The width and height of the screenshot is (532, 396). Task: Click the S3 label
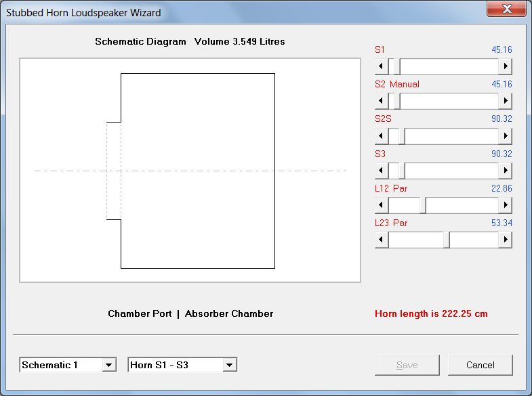[x=380, y=154]
